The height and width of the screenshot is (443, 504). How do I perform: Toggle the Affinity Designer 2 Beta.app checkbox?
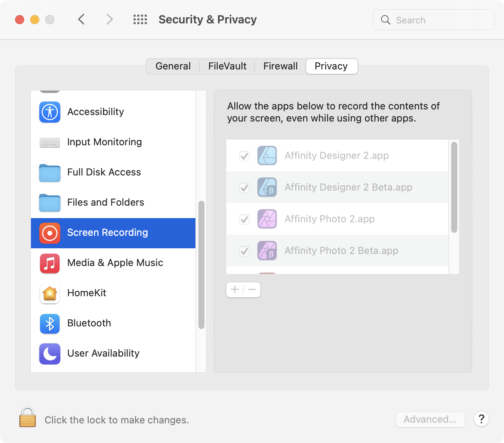coord(244,188)
